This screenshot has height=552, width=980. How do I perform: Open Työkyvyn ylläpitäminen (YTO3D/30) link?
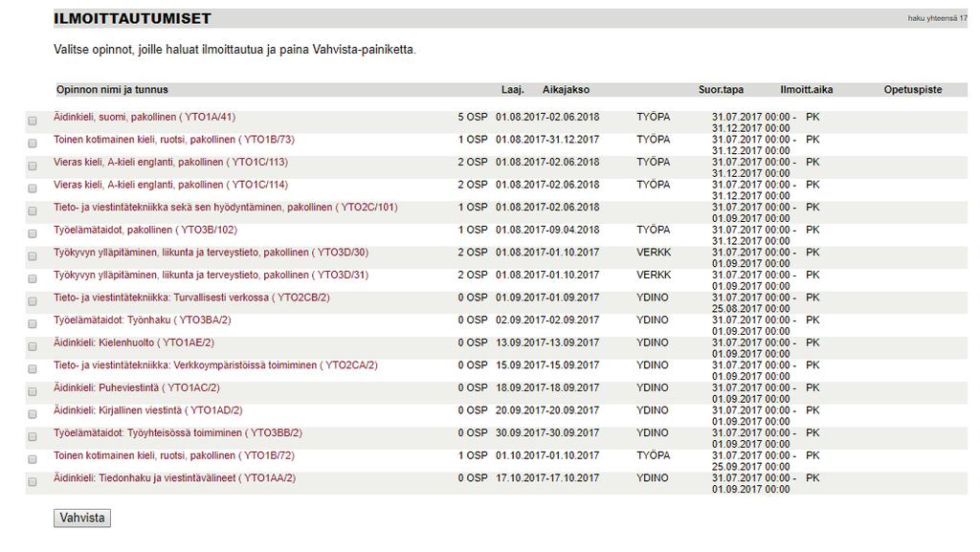[212, 253]
